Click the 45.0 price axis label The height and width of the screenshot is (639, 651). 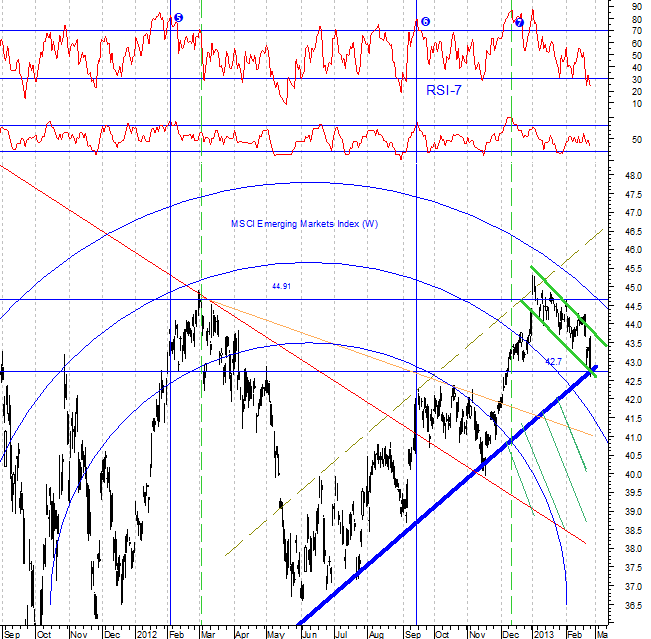[633, 288]
